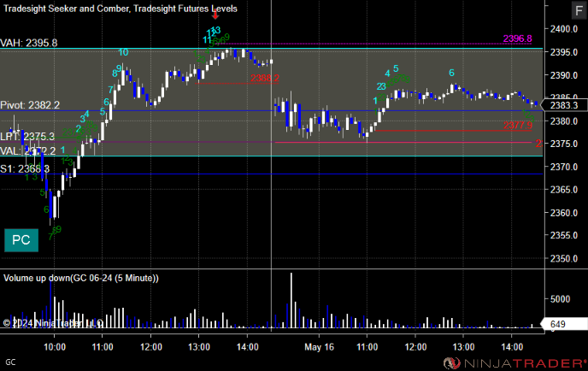The image size is (588, 371).
Task: Click the red 2377.9 price label
Action: pos(518,126)
